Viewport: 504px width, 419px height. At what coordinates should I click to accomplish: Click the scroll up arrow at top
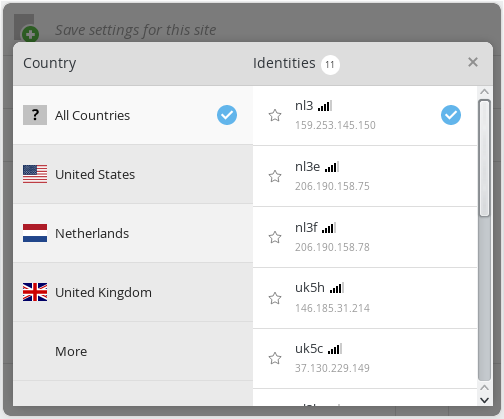tap(484, 92)
